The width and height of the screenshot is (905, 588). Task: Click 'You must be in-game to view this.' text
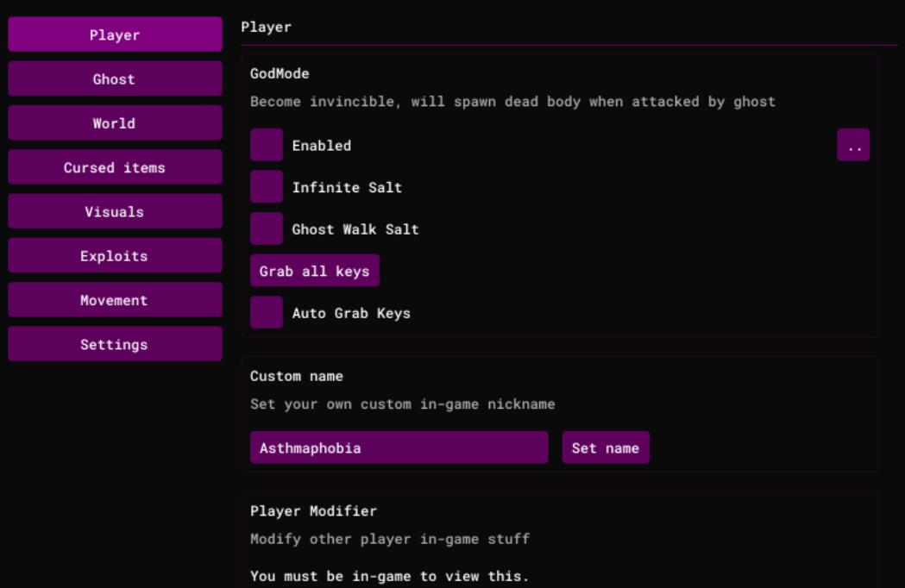[x=390, y=576]
